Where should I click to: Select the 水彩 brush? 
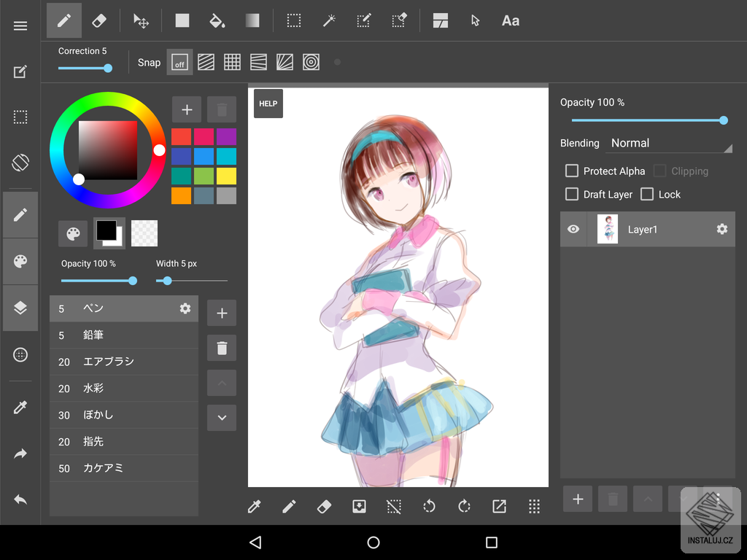[124, 389]
